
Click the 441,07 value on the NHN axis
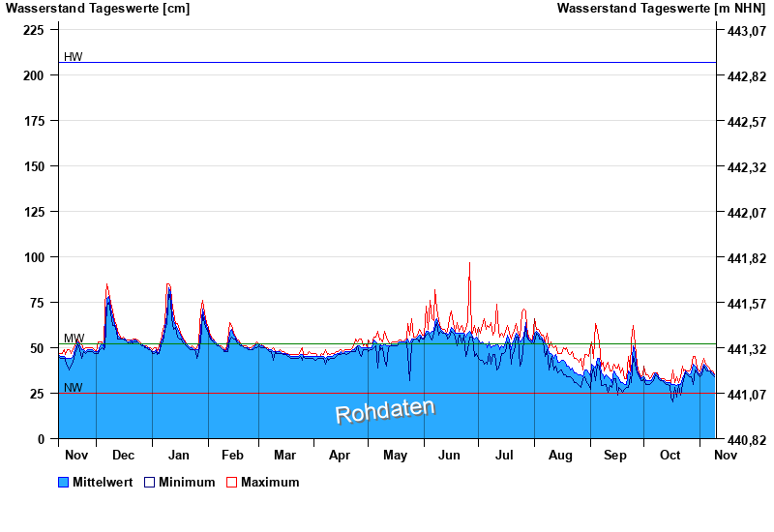coord(745,395)
